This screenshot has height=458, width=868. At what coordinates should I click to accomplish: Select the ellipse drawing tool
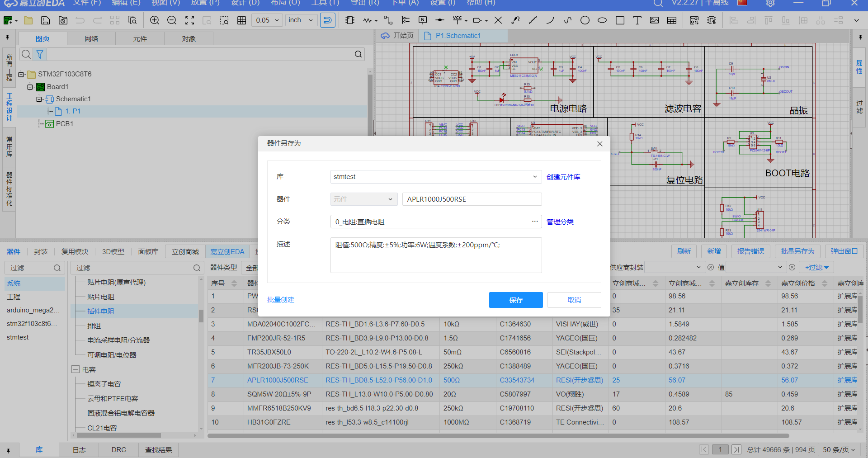(602, 20)
